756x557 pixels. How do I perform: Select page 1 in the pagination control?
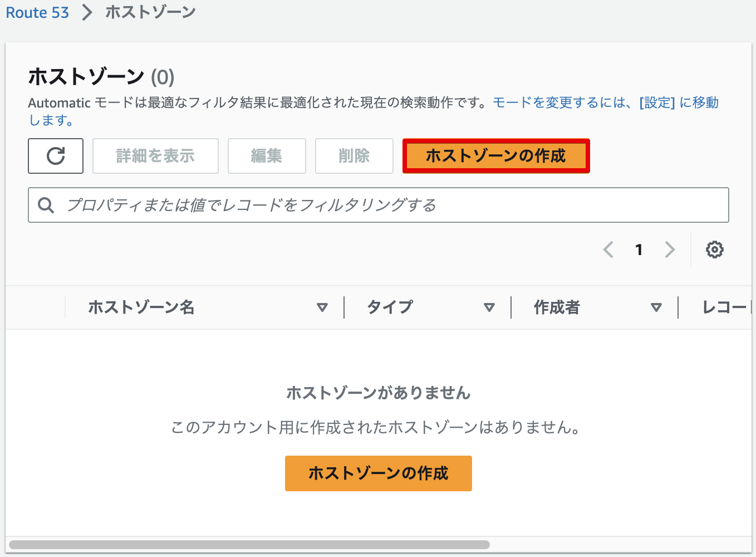(639, 250)
